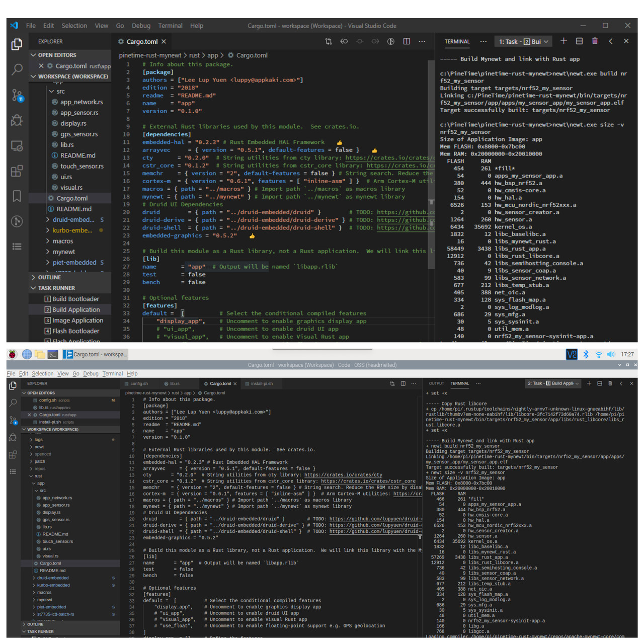
Task: Collapse the TASK RUNNER section in upper sidebar
Action: click(x=56, y=288)
